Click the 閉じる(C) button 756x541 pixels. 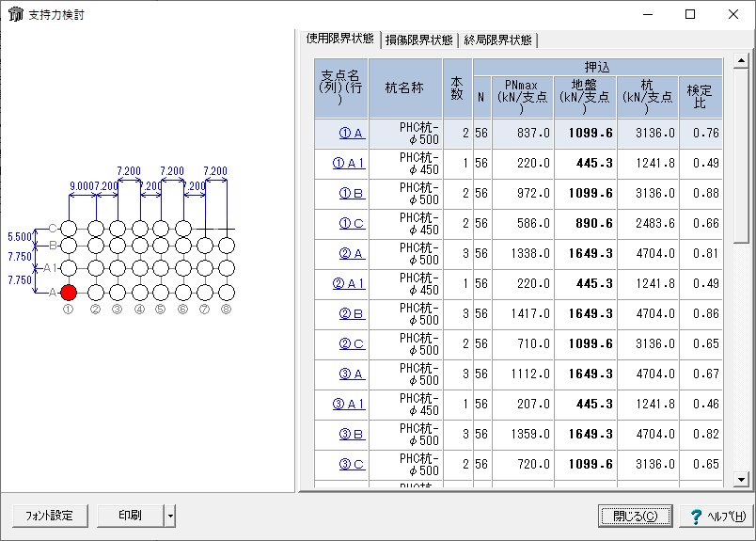point(635,516)
